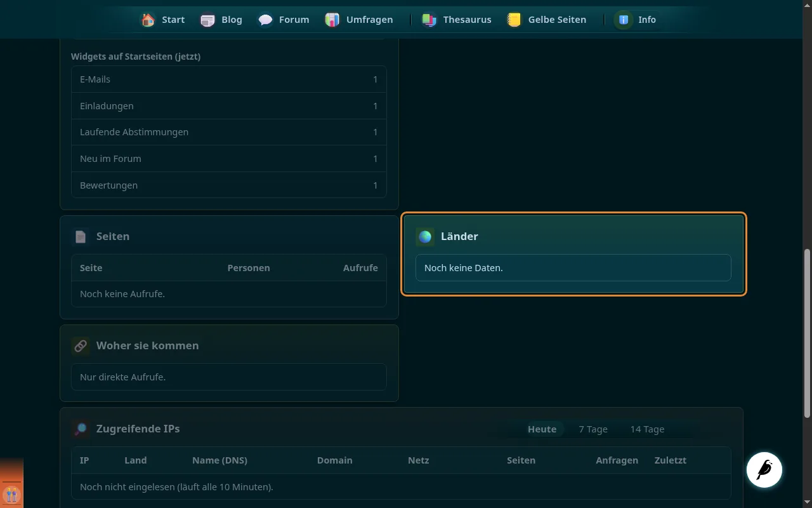
Task: Select the Heute time range tab
Action: click(x=542, y=429)
